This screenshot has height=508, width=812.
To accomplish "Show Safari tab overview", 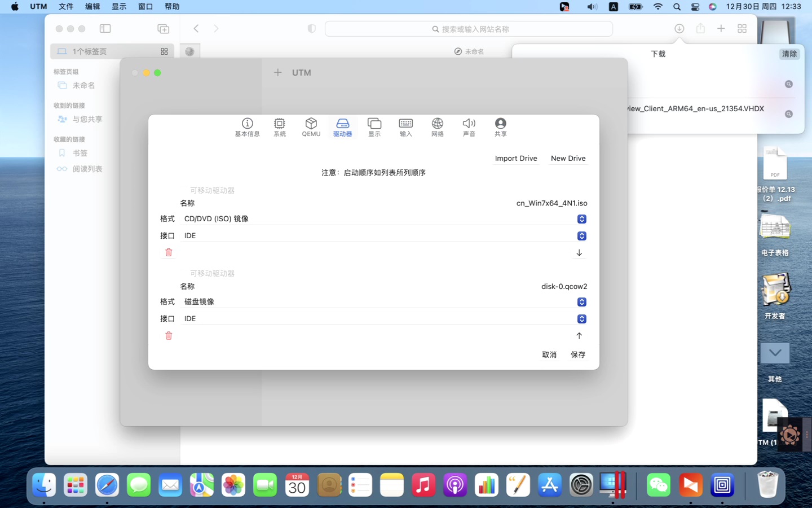I will tap(742, 28).
